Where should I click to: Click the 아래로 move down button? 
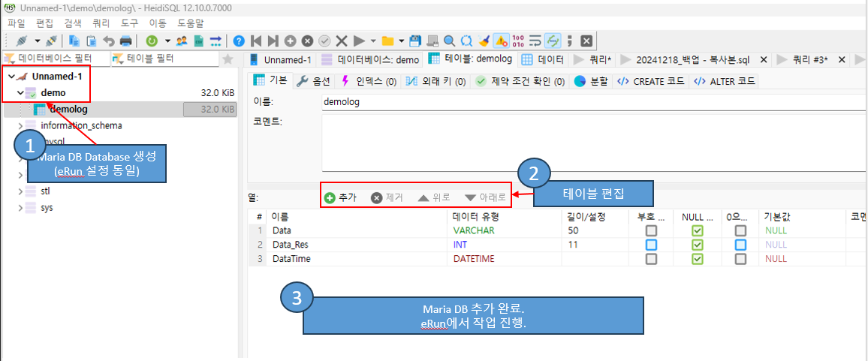[x=485, y=197]
